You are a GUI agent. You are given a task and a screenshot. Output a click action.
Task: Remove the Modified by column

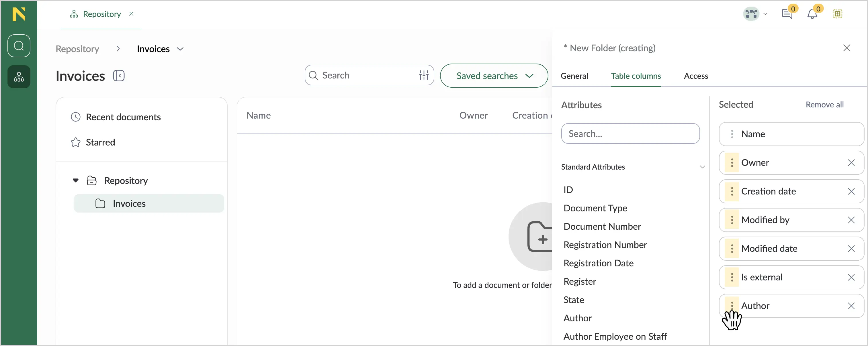click(851, 220)
